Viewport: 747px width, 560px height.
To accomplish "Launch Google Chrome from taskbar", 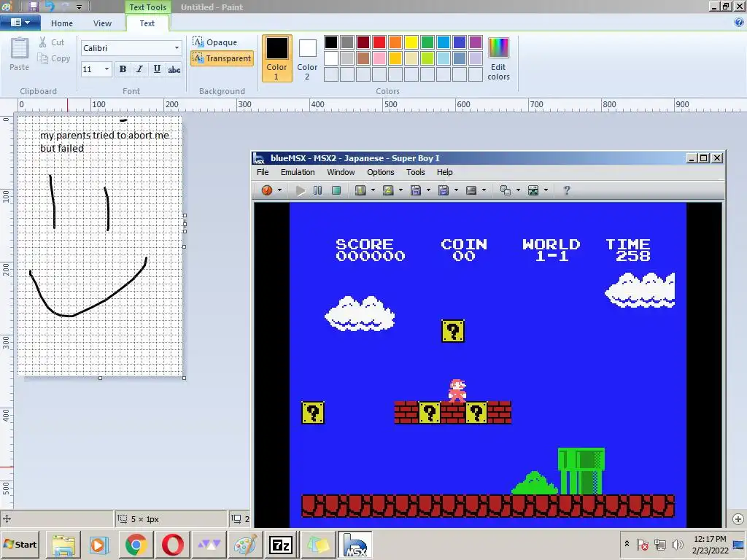I will 136,545.
